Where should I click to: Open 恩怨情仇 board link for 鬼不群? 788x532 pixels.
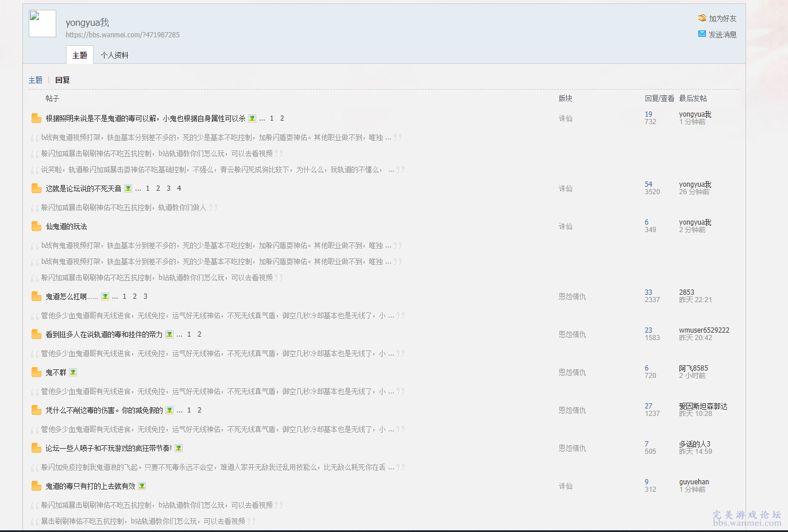click(572, 372)
